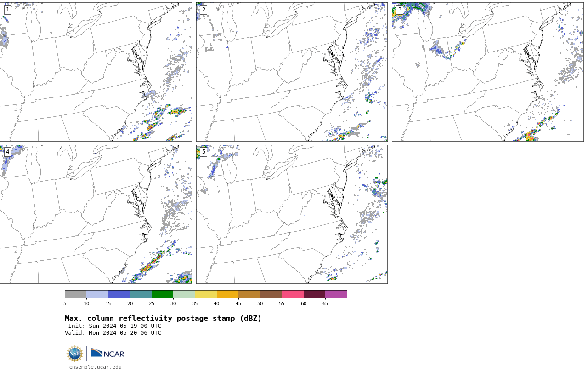
Task: Click the panel number 4 label
Action: (7, 152)
